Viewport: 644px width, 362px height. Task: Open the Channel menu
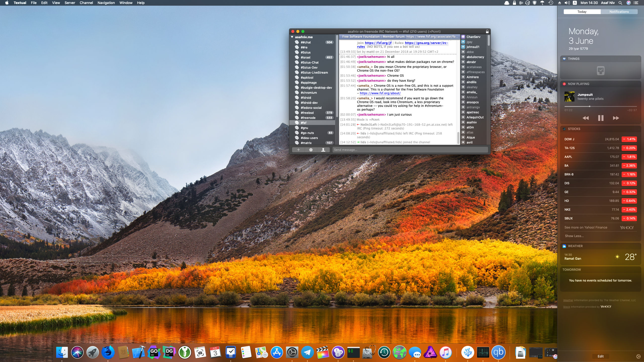click(x=86, y=3)
